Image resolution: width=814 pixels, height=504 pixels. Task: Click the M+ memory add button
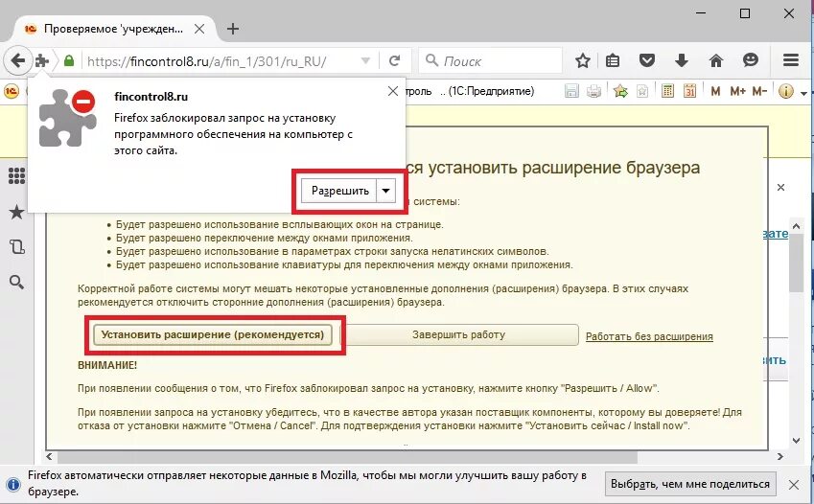pos(737,91)
